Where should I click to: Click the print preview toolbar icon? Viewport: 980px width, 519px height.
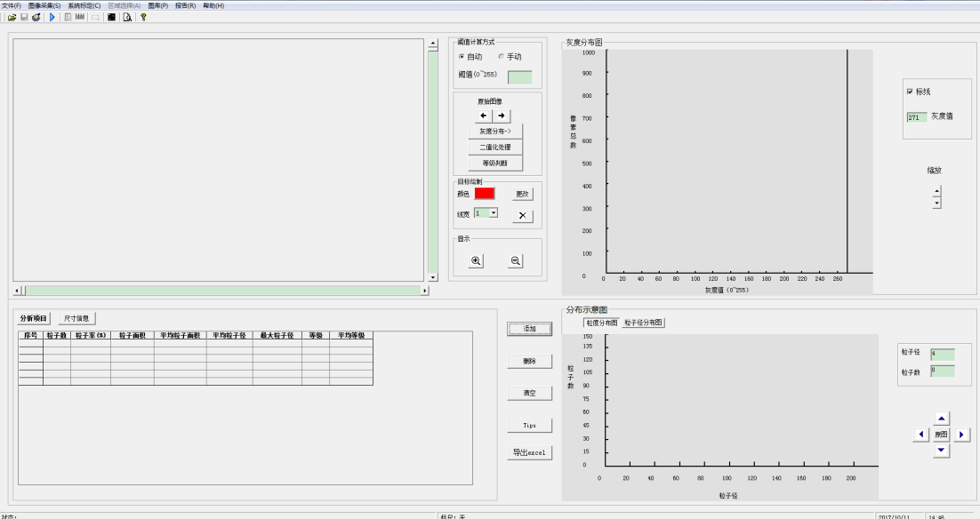click(127, 17)
